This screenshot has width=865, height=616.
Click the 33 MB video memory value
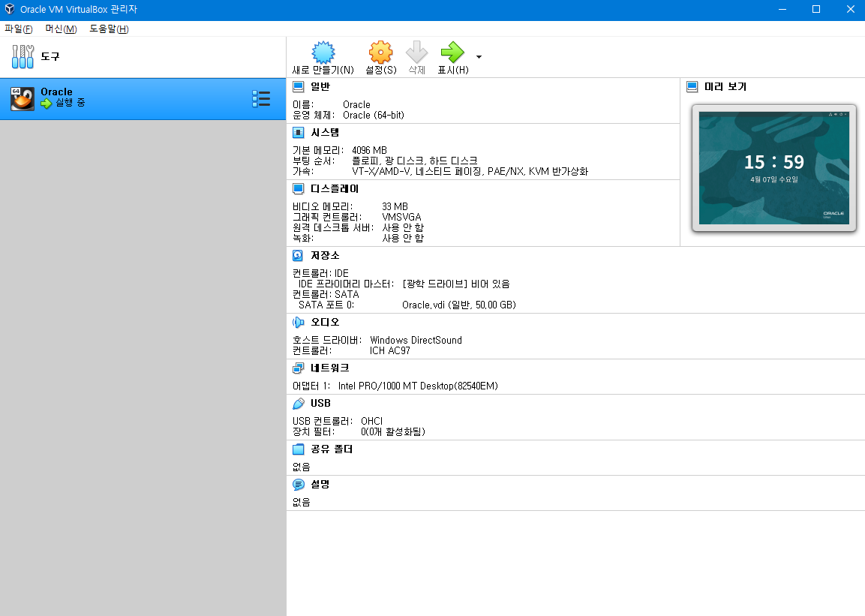[395, 206]
